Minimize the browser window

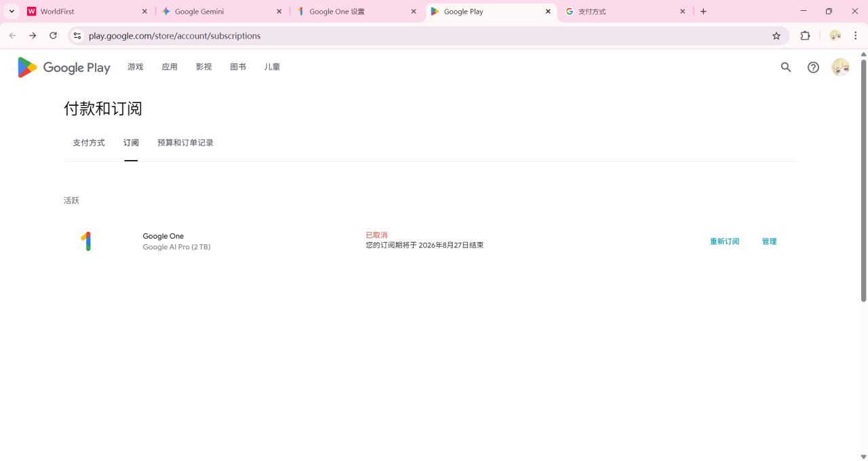(804, 12)
